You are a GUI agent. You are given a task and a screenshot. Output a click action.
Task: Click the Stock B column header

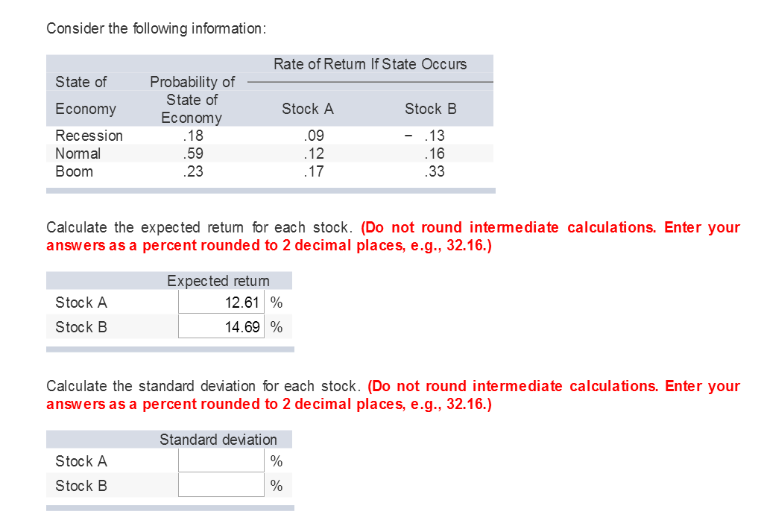pyautogui.click(x=431, y=109)
